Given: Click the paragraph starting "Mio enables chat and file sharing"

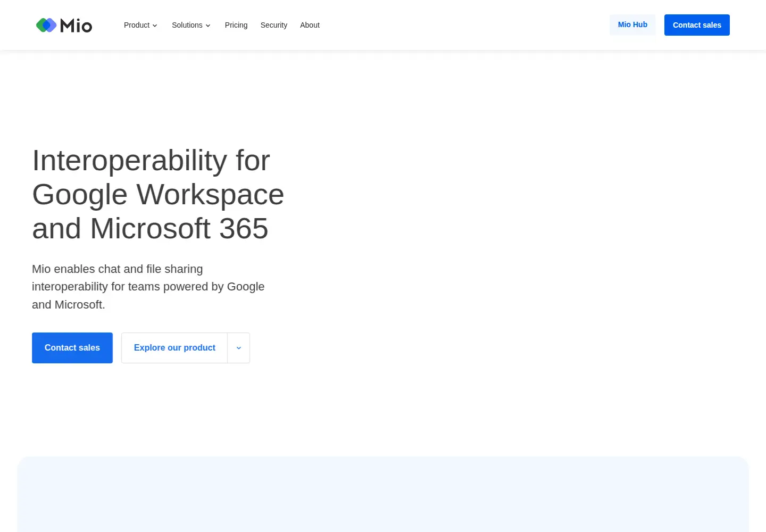Looking at the screenshot, I should 148,287.
